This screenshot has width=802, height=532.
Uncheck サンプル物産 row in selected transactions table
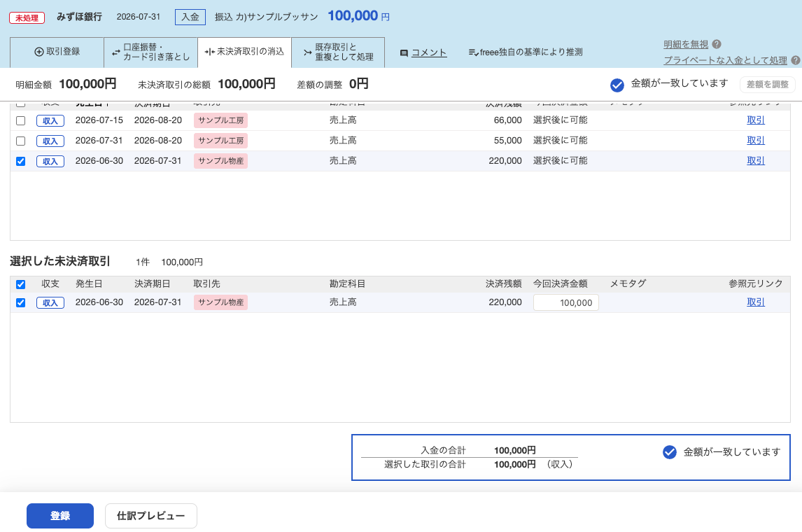pos(20,303)
